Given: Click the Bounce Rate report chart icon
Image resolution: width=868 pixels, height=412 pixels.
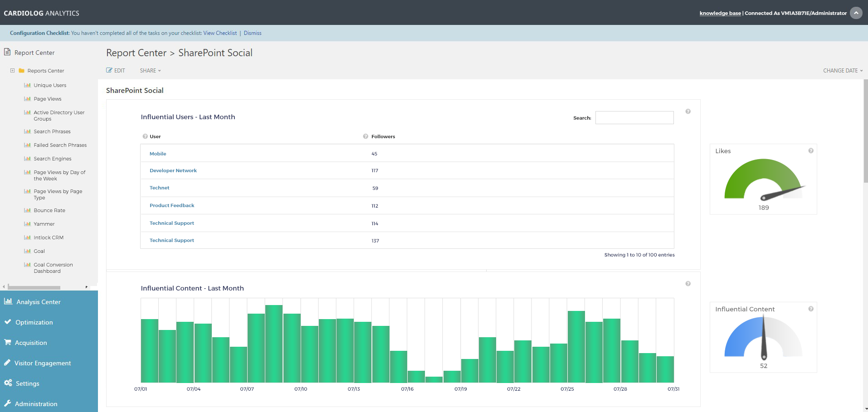Looking at the screenshot, I should coord(28,210).
